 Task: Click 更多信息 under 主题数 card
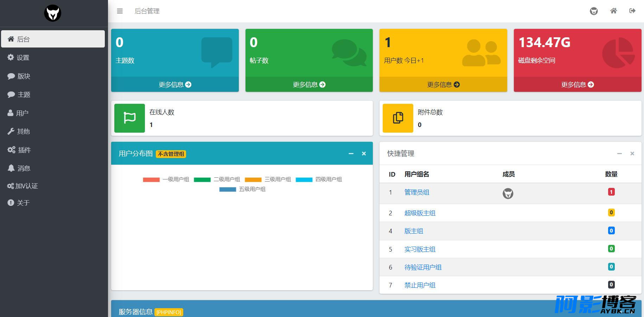[175, 84]
